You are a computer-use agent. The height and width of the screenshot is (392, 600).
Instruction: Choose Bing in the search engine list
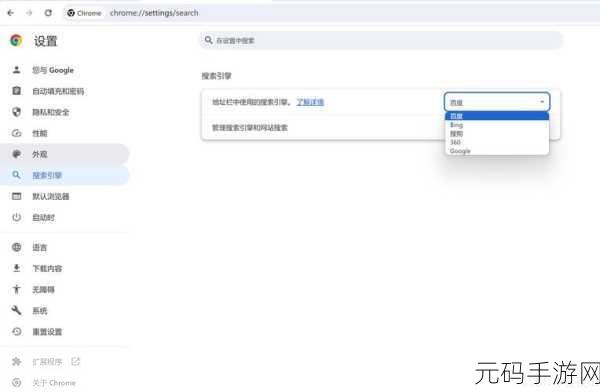497,125
